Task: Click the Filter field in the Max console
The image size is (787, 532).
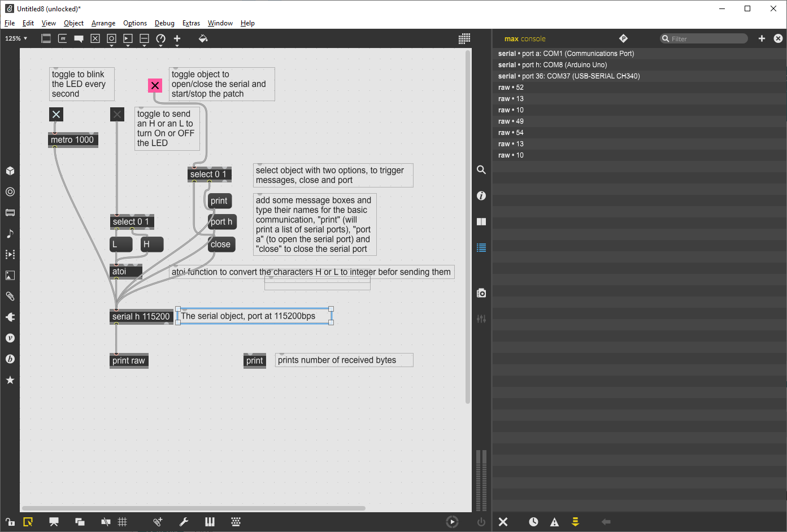Action: pos(703,38)
